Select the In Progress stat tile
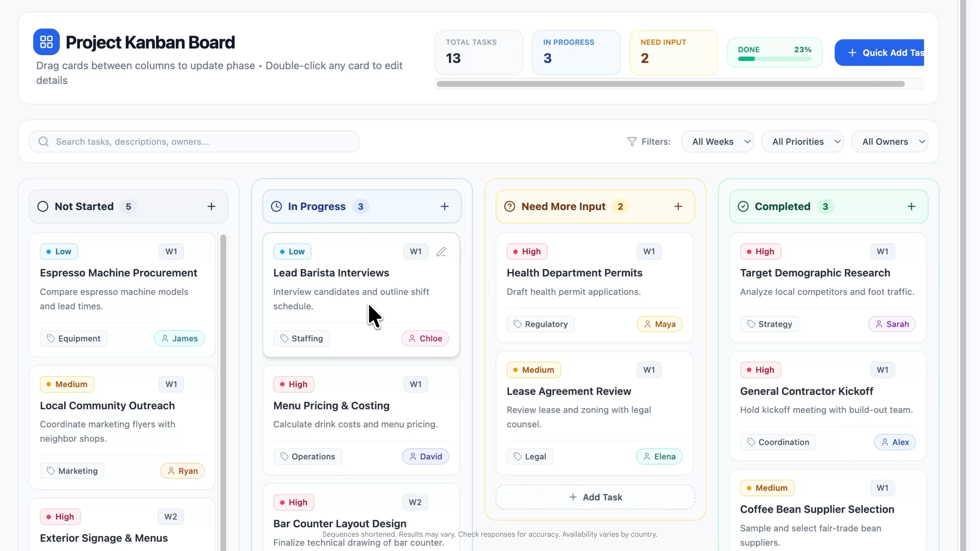Viewport: 980px width, 551px height. click(576, 53)
